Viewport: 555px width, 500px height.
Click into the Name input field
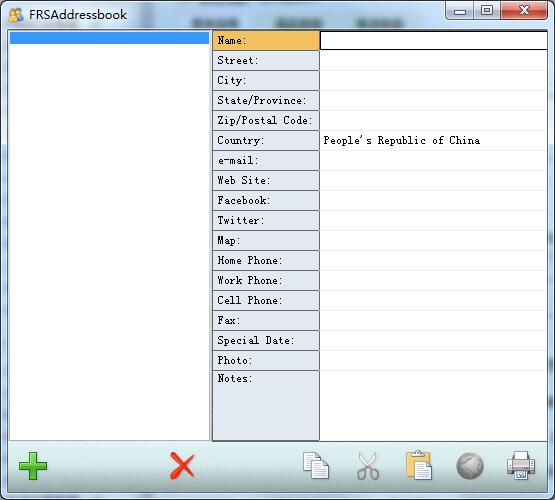433,40
